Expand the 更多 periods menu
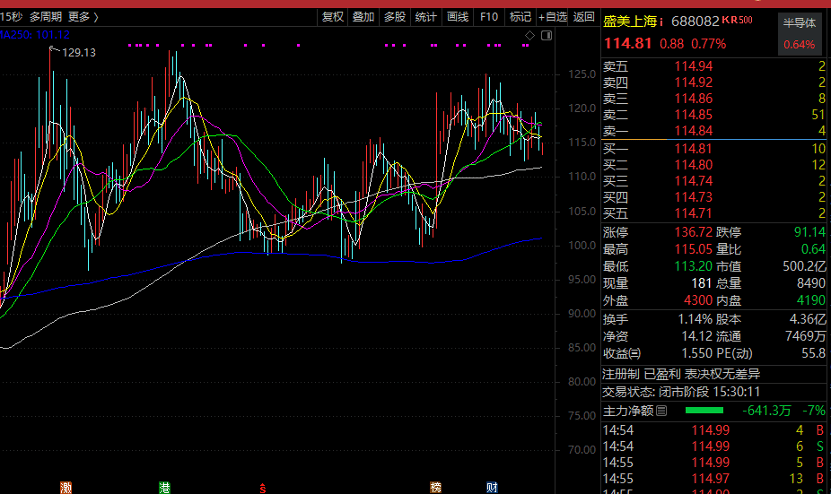This screenshot has width=832, height=494. point(83,17)
